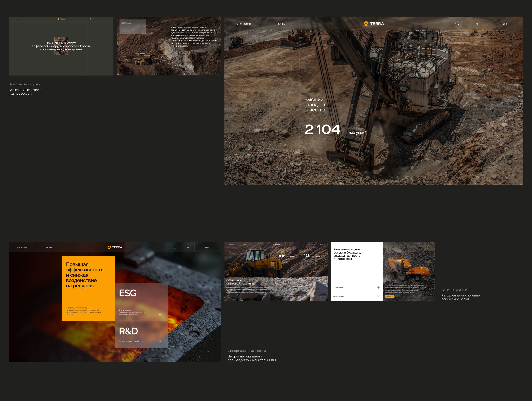
Task: Click the search magnifier icon in the large TERRA header
Action: tap(458, 23)
